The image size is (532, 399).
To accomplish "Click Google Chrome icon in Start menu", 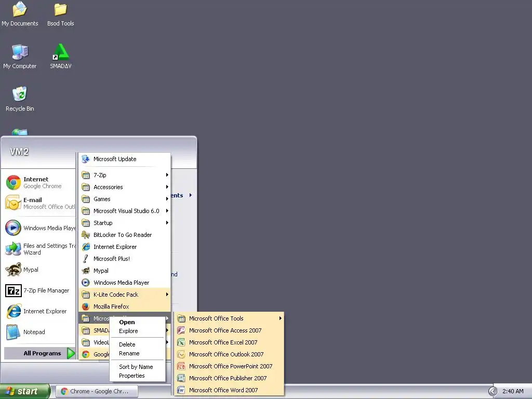I will click(x=14, y=182).
